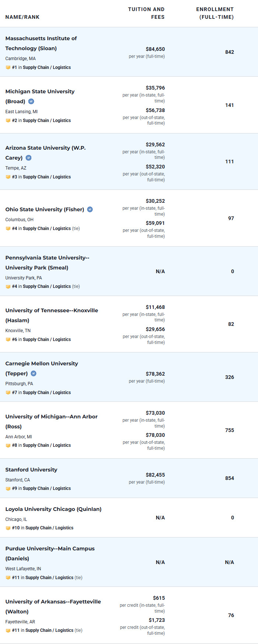Sort by Tuition and Fees column header
Screen dimensions: 258x644
(146, 13)
